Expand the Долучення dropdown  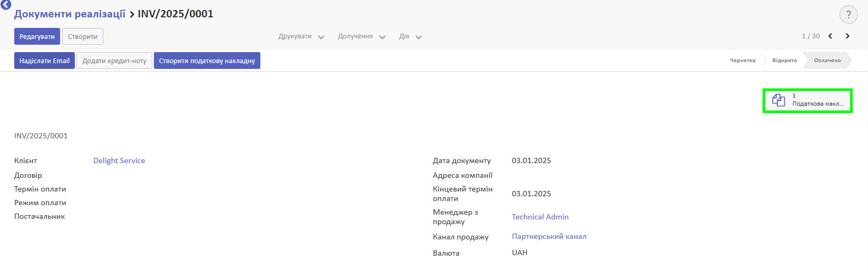(x=362, y=37)
